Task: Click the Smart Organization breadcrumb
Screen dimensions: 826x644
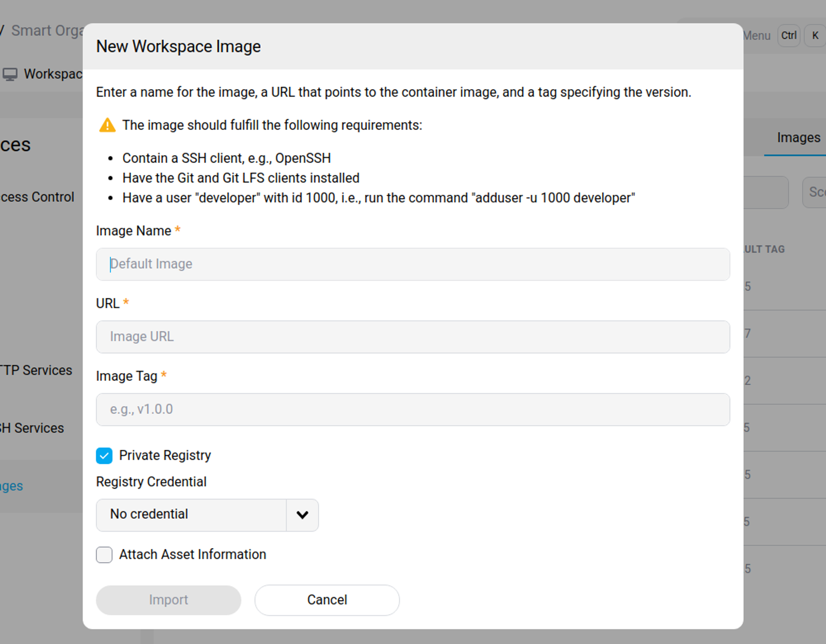Action: (x=45, y=31)
